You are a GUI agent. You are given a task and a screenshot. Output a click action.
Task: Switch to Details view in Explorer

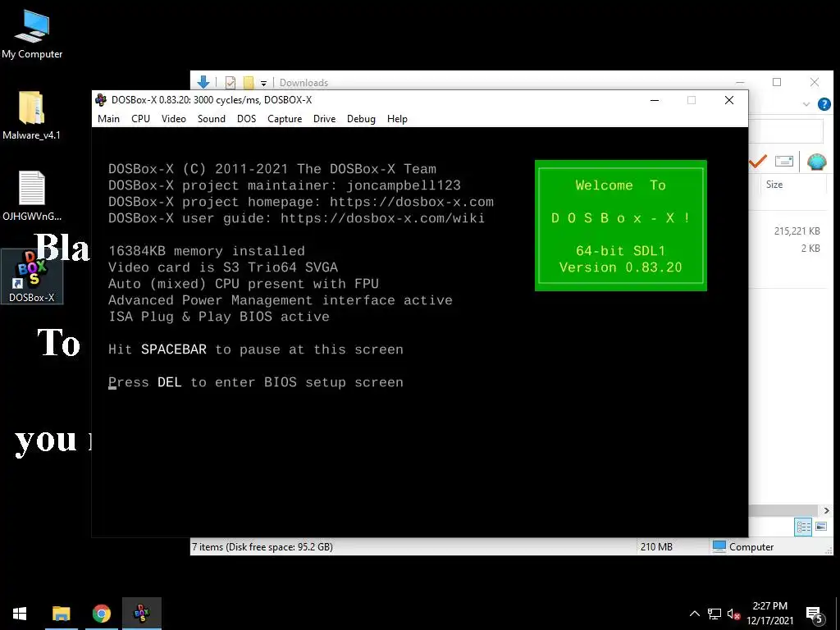(803, 527)
